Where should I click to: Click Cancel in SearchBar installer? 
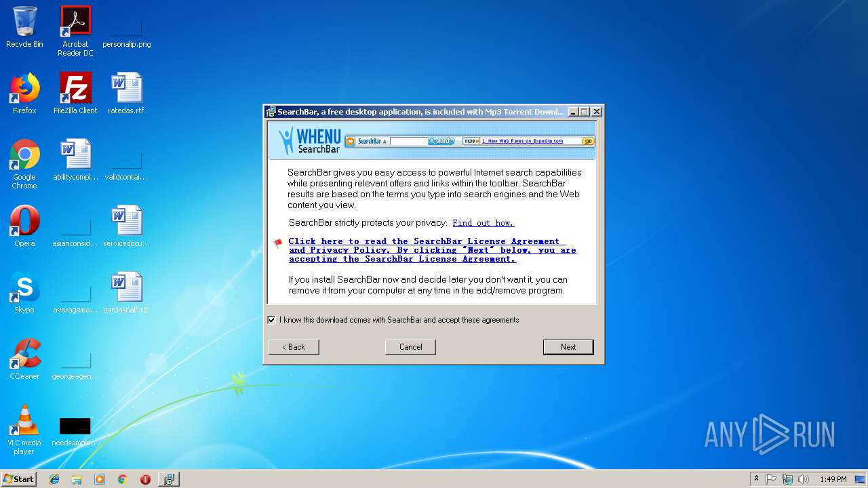pyautogui.click(x=410, y=347)
